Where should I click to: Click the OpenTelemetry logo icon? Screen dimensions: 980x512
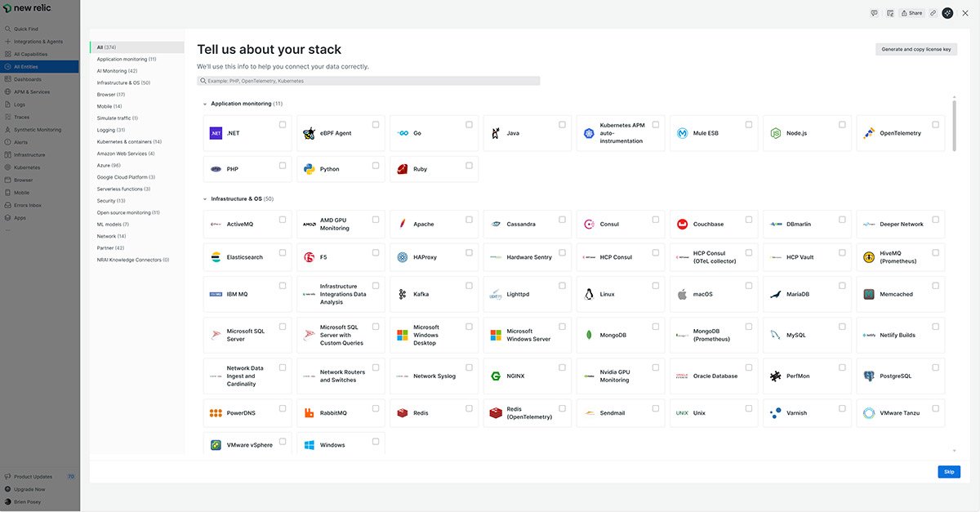tap(869, 133)
